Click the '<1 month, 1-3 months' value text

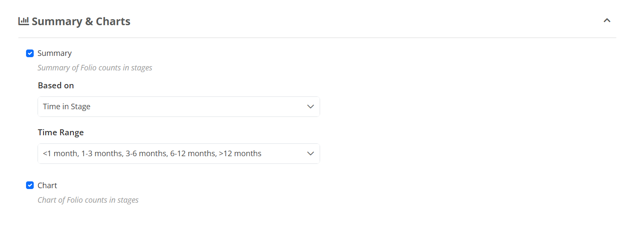click(x=82, y=154)
